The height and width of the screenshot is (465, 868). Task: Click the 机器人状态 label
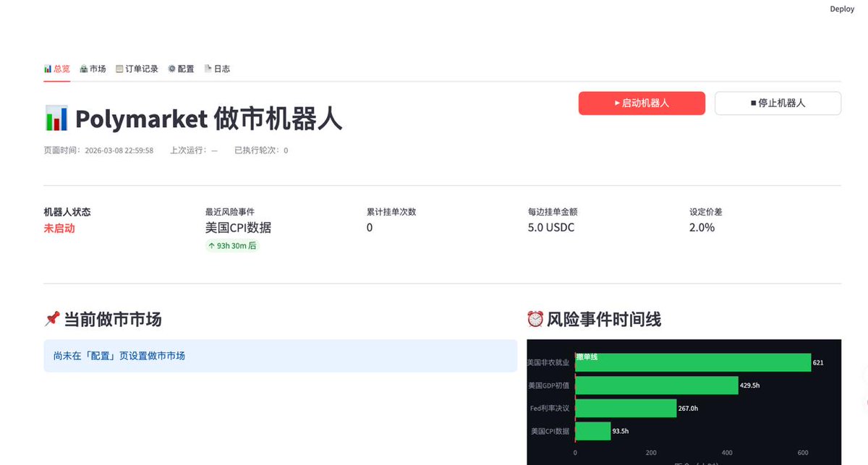point(67,212)
